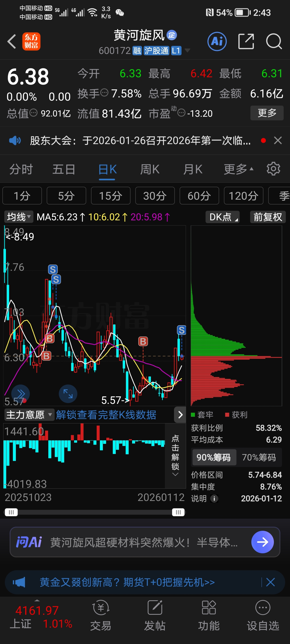The image size is (290, 644).
Task: Open 解锁查看完整K线数据 link
Action: [106, 415]
